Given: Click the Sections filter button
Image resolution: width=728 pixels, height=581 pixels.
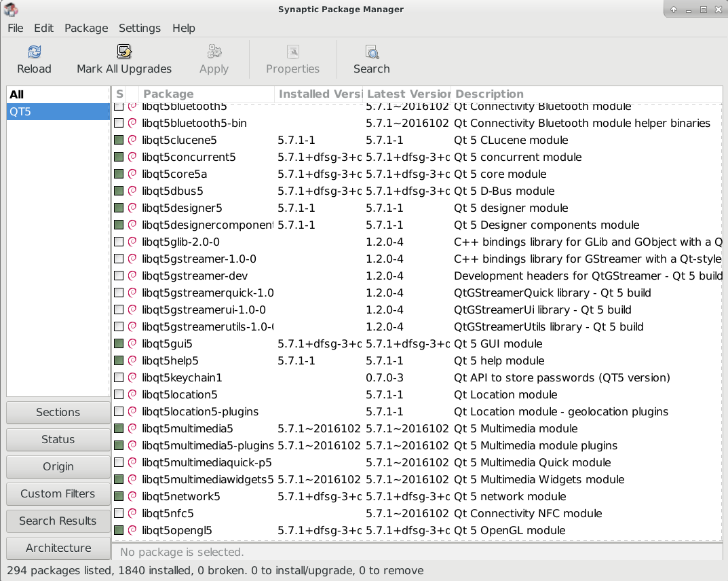Looking at the screenshot, I should pos(58,413).
